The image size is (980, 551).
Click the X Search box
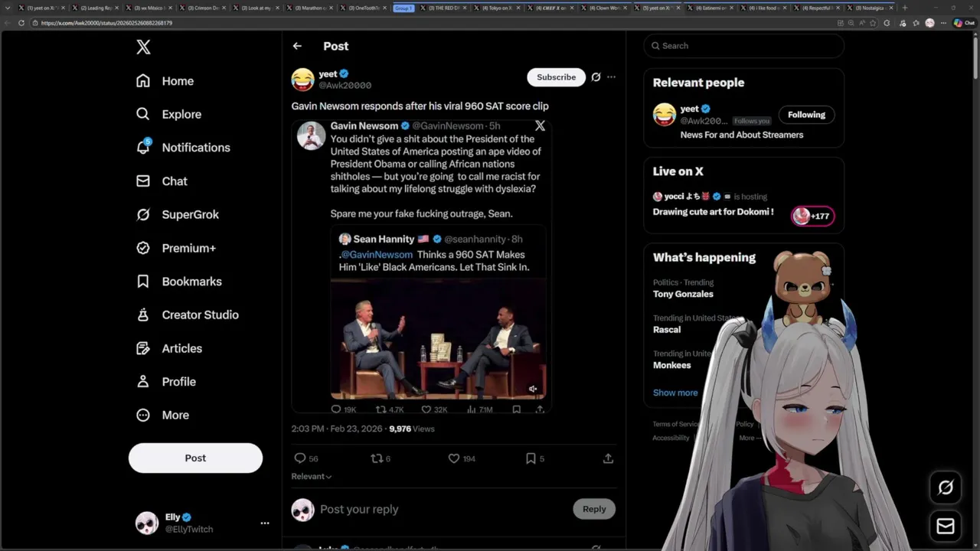[x=744, y=46]
